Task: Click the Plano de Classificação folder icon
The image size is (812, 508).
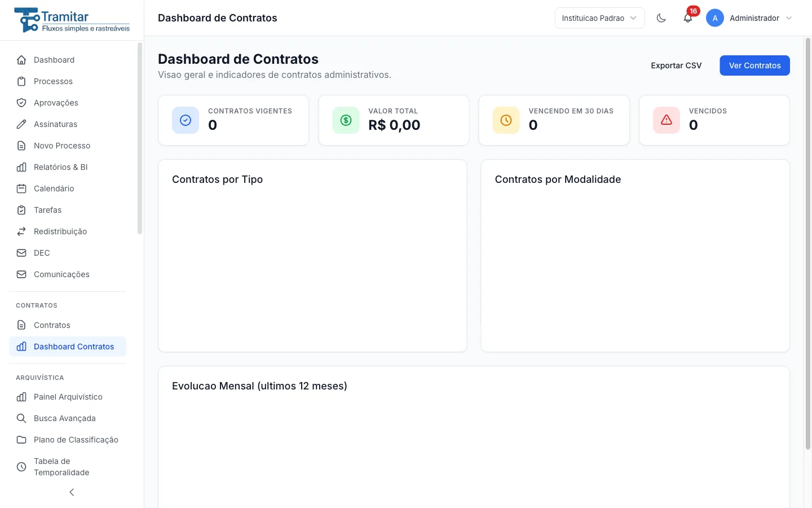Action: [x=21, y=440]
